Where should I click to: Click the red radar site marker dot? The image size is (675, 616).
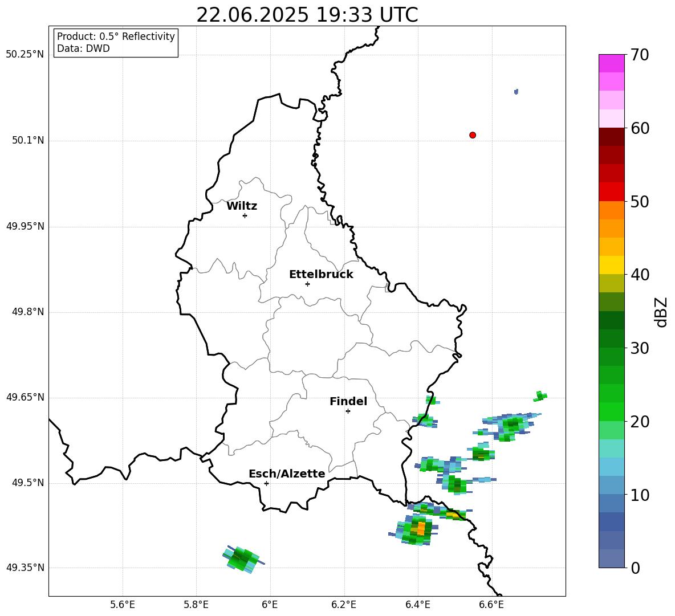pos(472,135)
